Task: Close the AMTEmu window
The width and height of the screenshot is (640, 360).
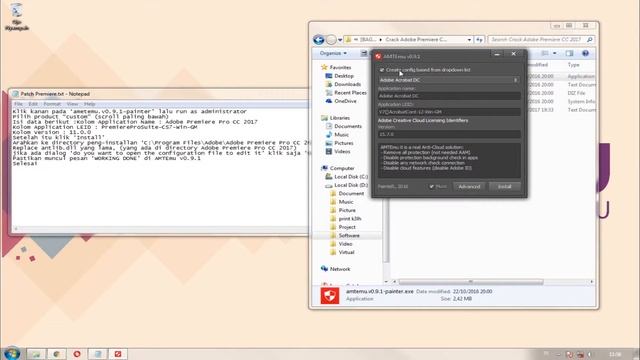Action: (513, 54)
